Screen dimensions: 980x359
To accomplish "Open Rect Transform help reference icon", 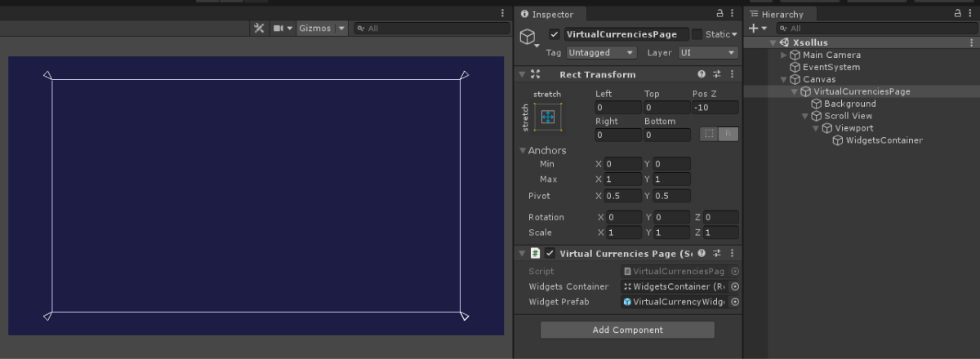I will click(702, 74).
